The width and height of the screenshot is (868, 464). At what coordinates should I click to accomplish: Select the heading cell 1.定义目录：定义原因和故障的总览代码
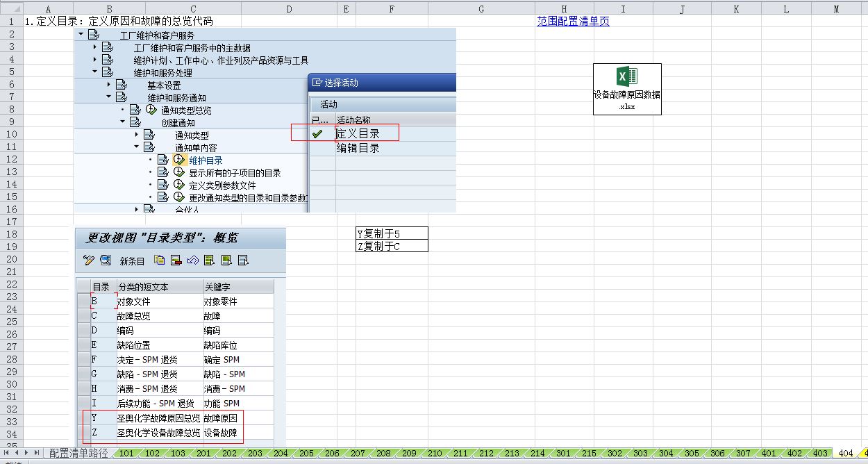(119, 21)
